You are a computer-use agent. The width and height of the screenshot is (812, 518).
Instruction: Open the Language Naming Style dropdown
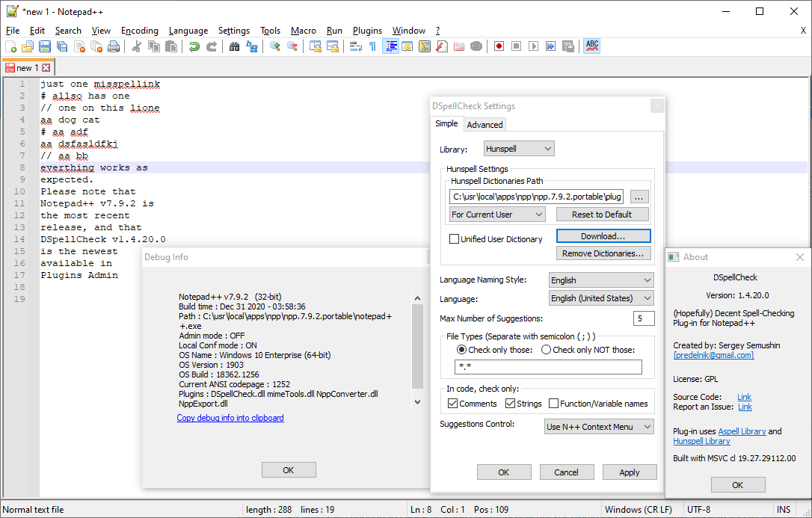(600, 279)
